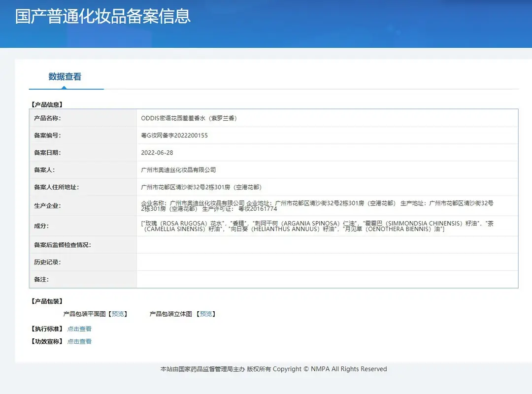Click the 【产品包装】 section heading
This screenshot has width=532, height=394.
47,301
